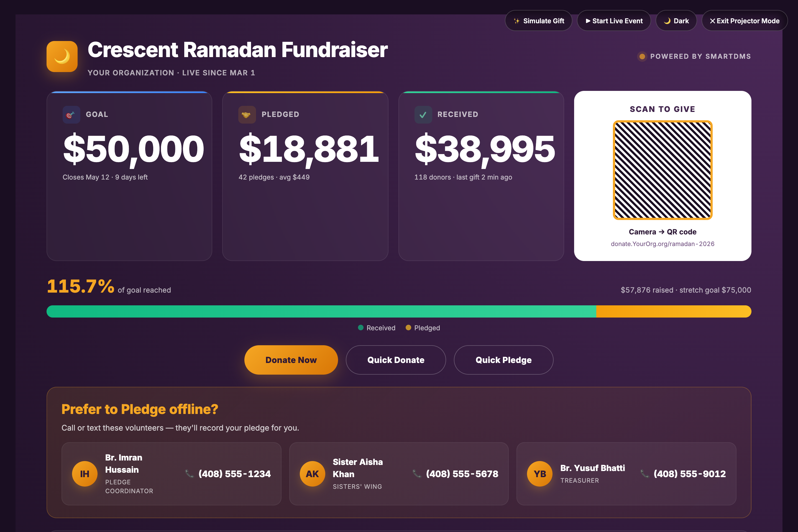798x532 pixels.
Task: Call (408) 555-9012
Action: tap(690, 474)
